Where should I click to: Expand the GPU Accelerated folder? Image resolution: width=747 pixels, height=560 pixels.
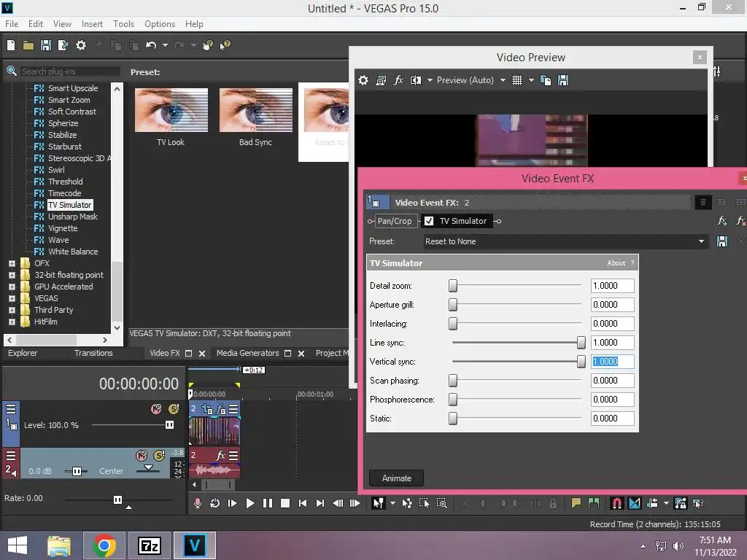[12, 287]
